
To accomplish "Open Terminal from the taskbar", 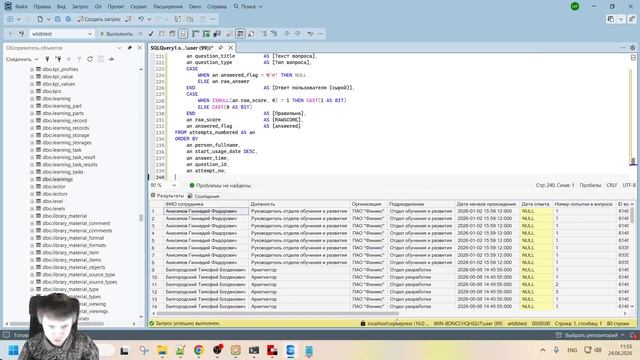I will tap(254, 350).
